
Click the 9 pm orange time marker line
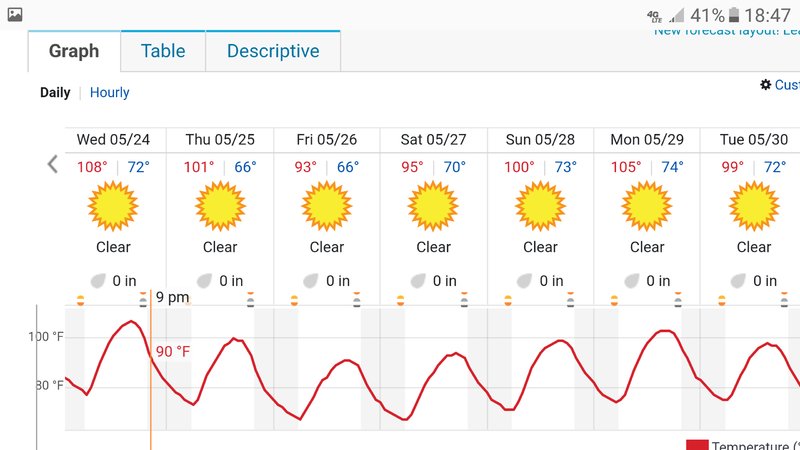tap(151, 370)
